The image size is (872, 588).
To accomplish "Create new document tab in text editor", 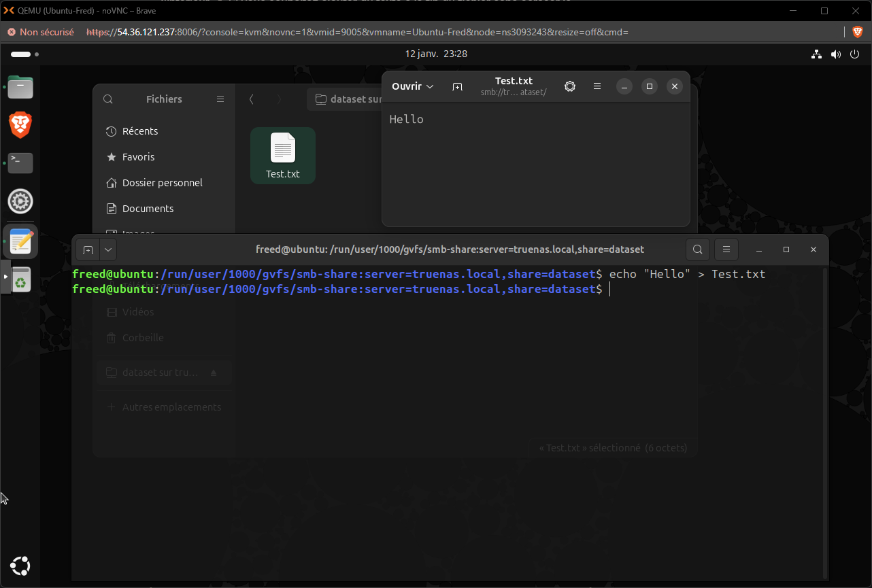I will [x=457, y=86].
